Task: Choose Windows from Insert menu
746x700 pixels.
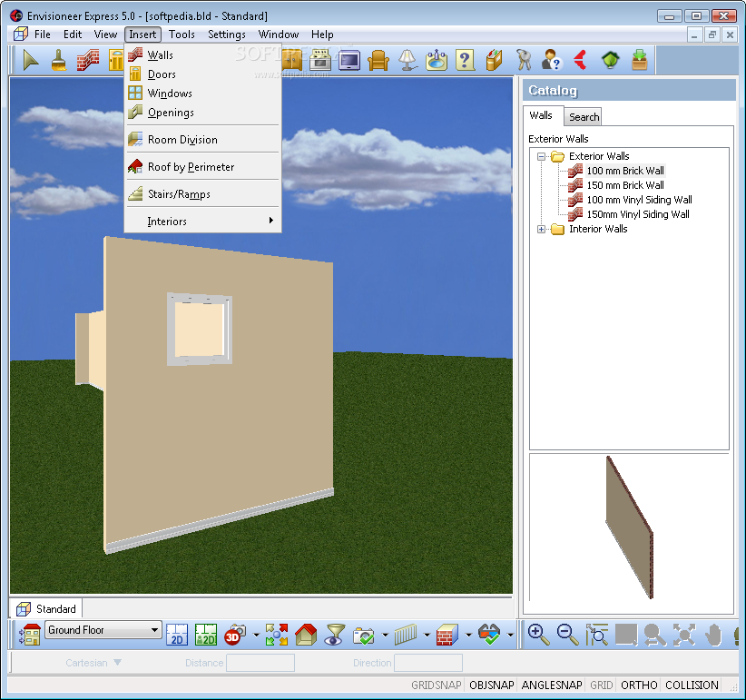Action: click(203, 94)
